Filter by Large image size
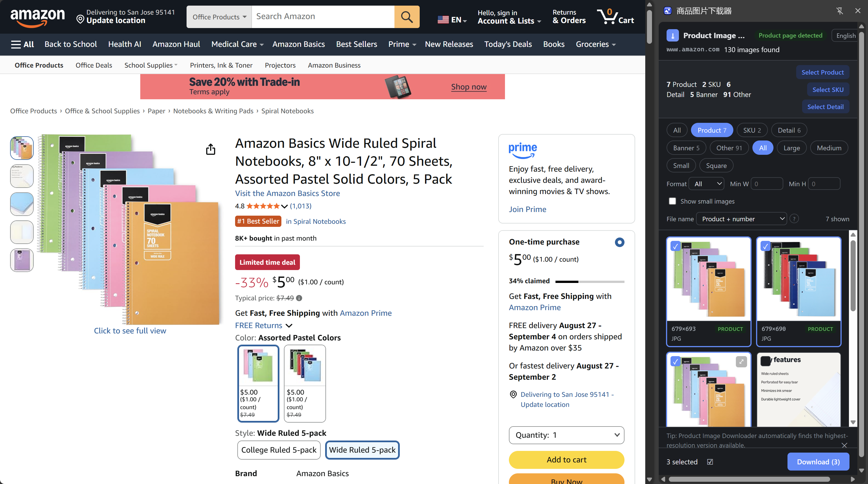Viewport: 868px width, 484px height. [x=791, y=148]
